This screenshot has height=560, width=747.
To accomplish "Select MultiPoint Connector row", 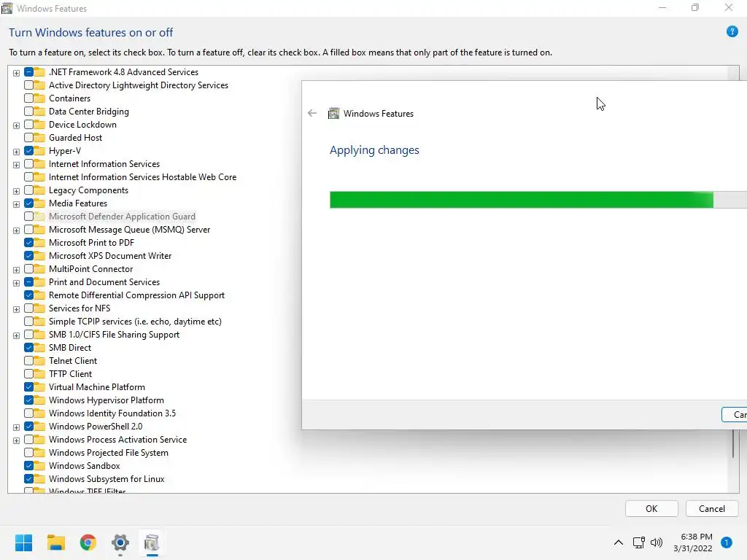I will click(x=90, y=269).
